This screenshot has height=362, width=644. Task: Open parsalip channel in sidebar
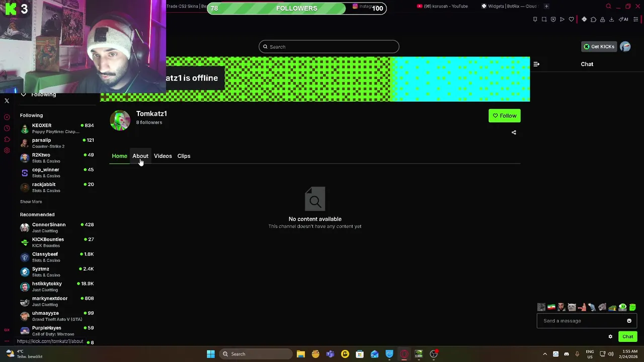57,143
